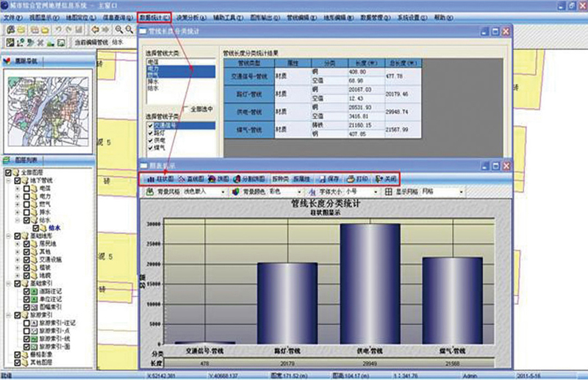Viewport: 588px width, 380px height.
Task: Click the 按种类 sort button
Action: pyautogui.click(x=280, y=179)
